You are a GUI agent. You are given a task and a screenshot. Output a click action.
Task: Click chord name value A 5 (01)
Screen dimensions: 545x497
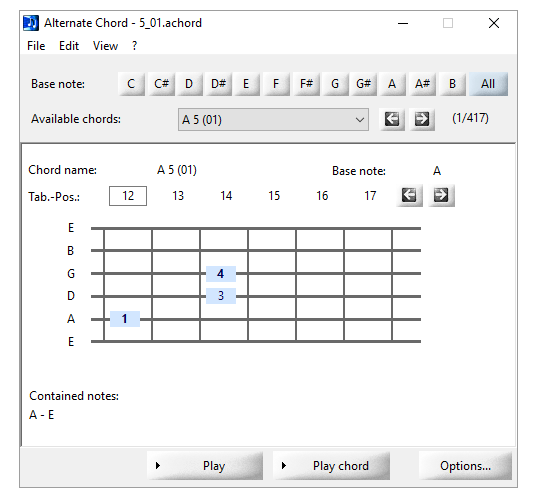click(177, 170)
